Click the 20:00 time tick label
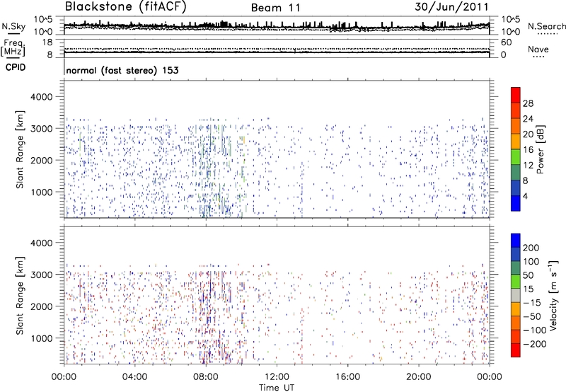The height and width of the screenshot is (392, 566). click(418, 377)
